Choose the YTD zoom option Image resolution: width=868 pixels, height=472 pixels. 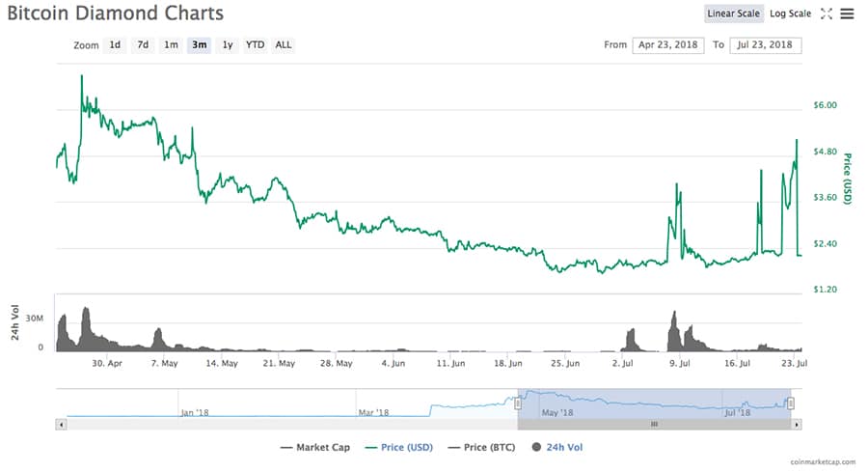[x=255, y=44]
